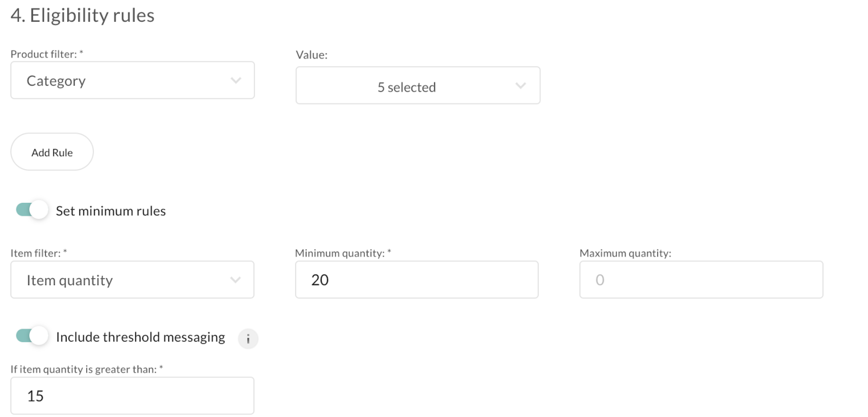
Task: Click the info icon beside threshold messaging
Action: pos(248,339)
